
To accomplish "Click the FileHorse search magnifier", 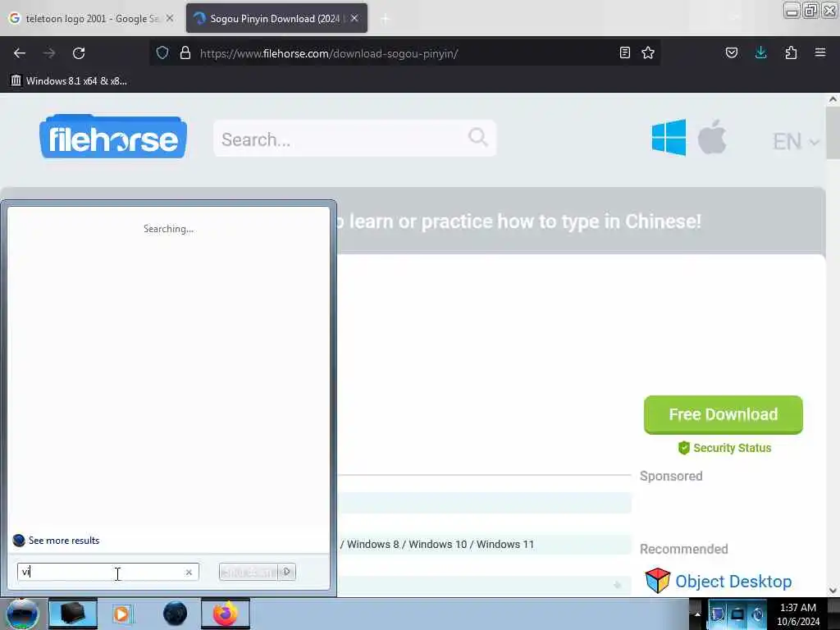I will point(478,137).
